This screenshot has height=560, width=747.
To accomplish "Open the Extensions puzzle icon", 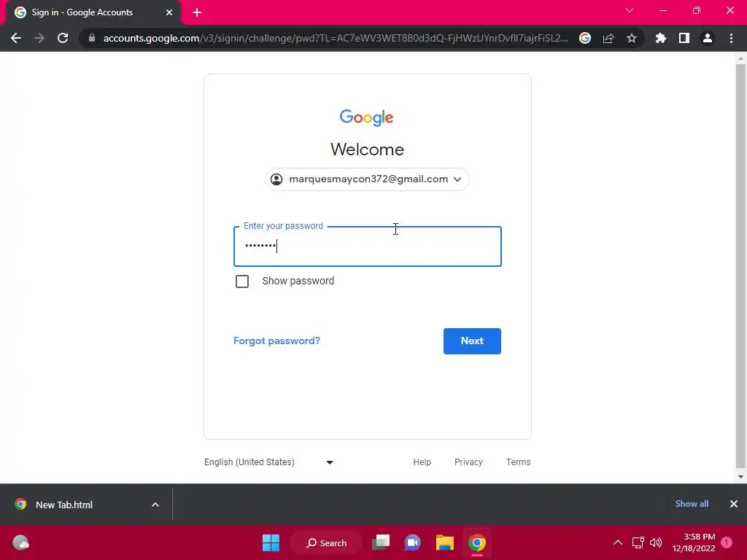I will 661,38.
